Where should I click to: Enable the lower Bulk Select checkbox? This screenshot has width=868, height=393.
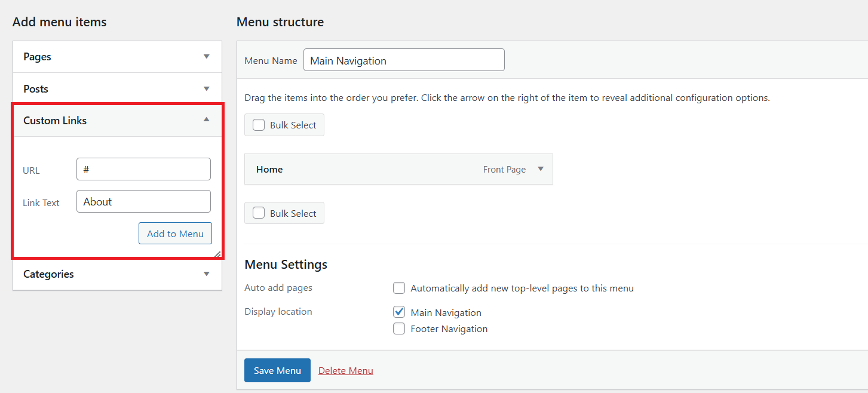point(258,213)
